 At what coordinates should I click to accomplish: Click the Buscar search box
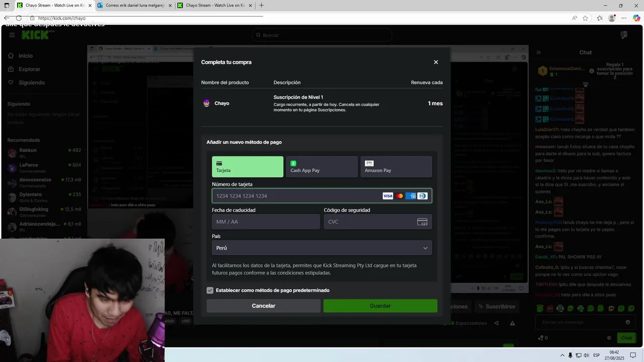322,35
